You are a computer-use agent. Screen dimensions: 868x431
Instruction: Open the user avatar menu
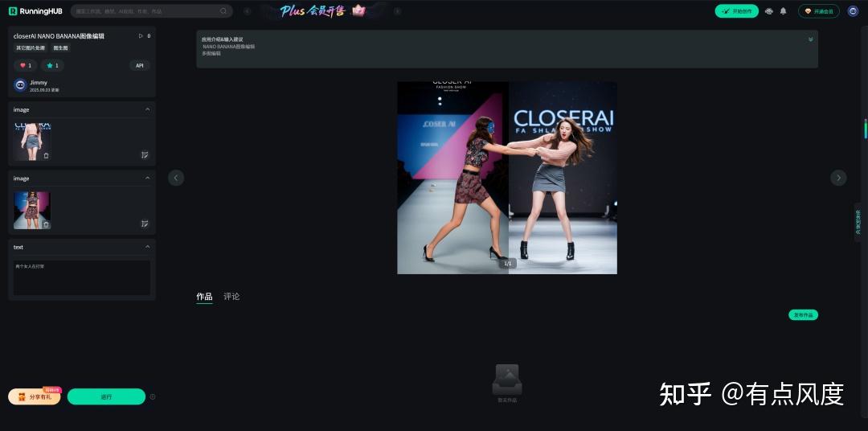[x=853, y=11]
